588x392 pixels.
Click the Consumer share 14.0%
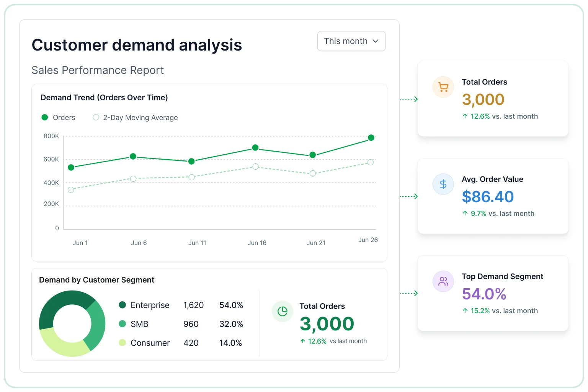(x=231, y=343)
